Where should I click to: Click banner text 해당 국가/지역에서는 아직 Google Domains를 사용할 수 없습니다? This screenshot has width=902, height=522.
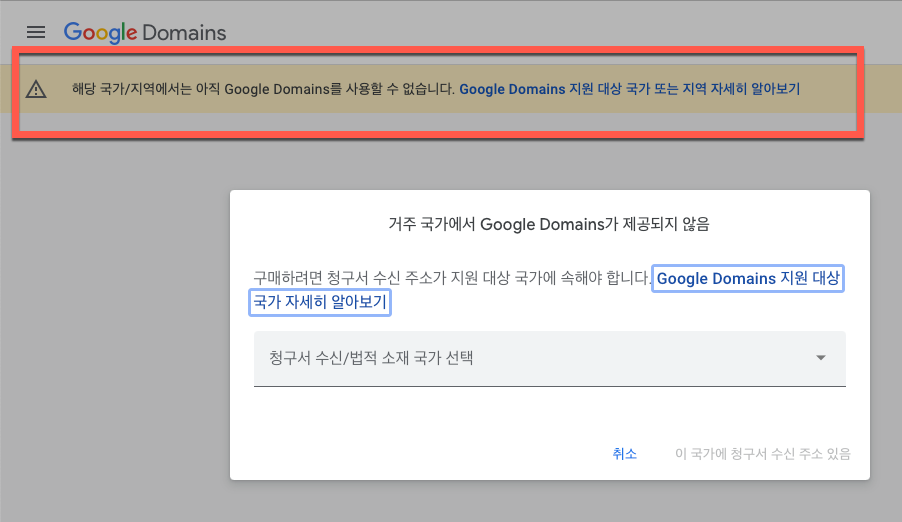[263, 89]
